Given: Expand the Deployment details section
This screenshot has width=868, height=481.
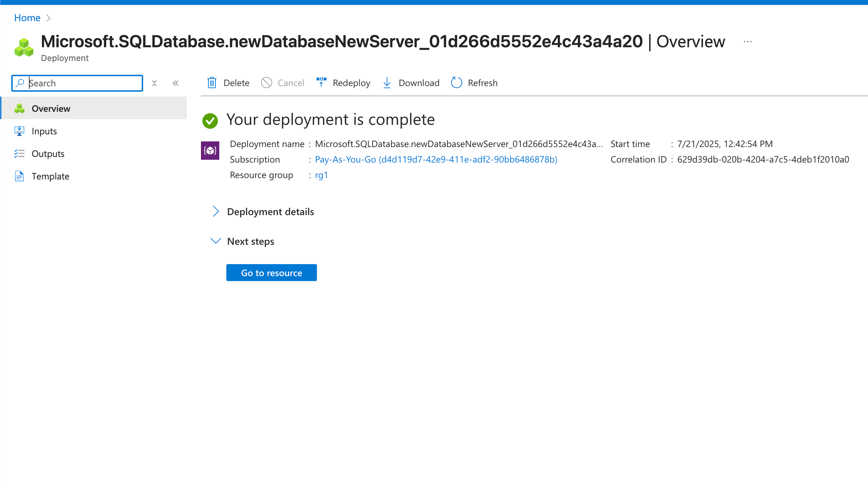Looking at the screenshot, I should tap(216, 212).
